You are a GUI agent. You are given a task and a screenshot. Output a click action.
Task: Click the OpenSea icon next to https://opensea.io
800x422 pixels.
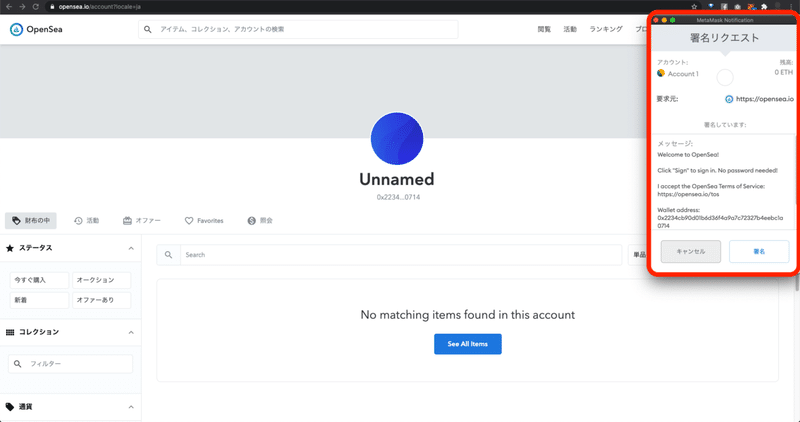coord(729,99)
